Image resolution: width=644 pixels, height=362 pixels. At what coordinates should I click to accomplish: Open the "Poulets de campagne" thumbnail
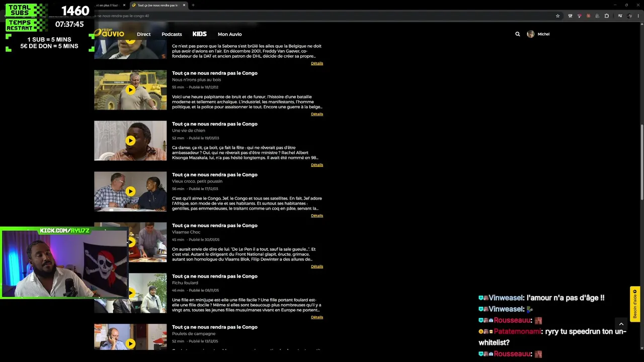130,337
